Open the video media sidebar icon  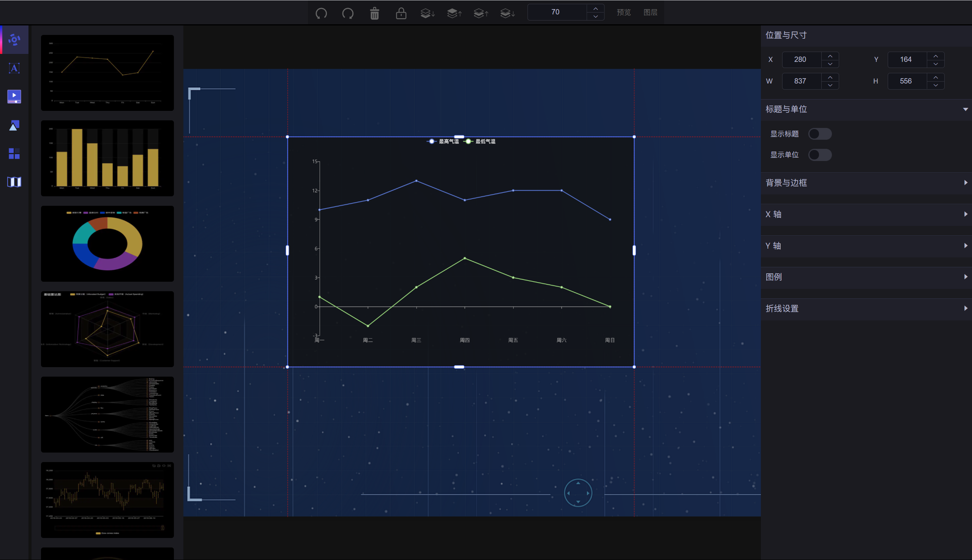pos(14,96)
